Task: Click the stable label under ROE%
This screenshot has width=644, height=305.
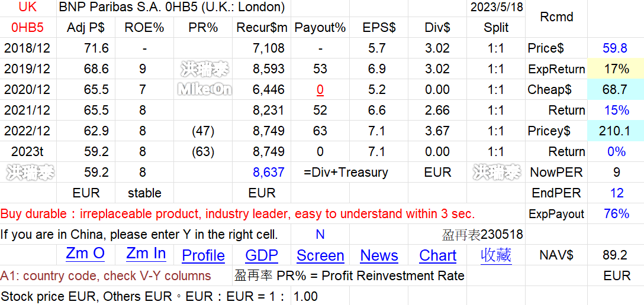Action: point(144,193)
